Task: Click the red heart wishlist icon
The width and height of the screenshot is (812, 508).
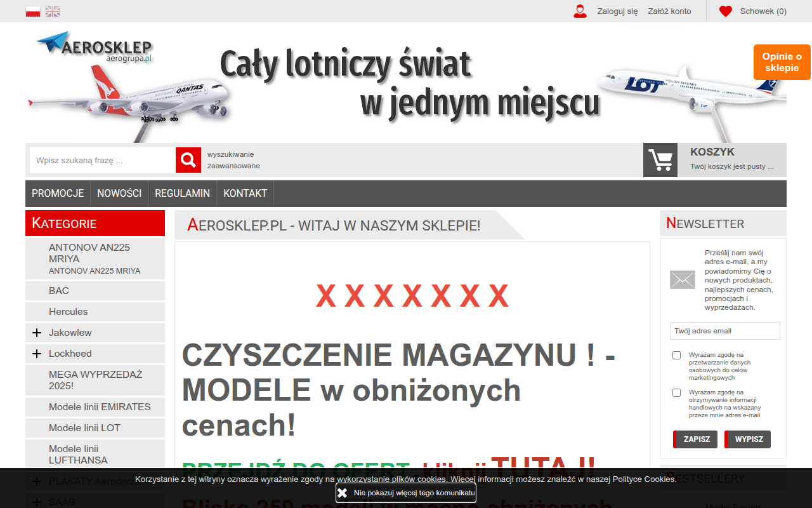Action: (726, 11)
